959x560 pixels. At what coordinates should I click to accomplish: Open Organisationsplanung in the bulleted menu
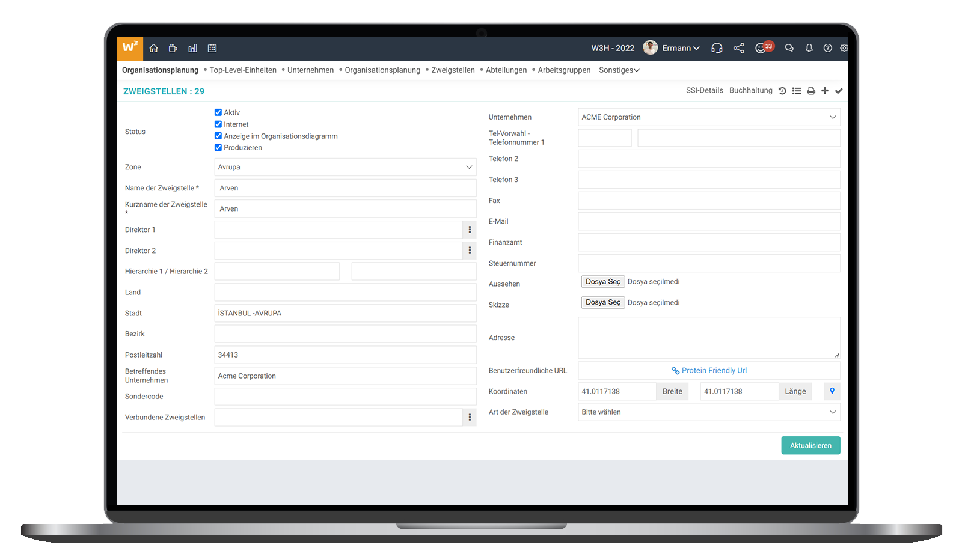coord(382,70)
